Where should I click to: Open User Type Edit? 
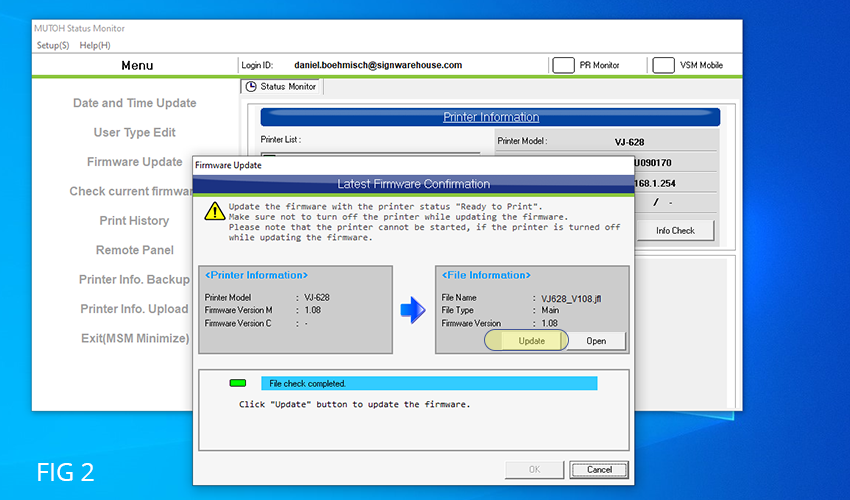tap(135, 132)
